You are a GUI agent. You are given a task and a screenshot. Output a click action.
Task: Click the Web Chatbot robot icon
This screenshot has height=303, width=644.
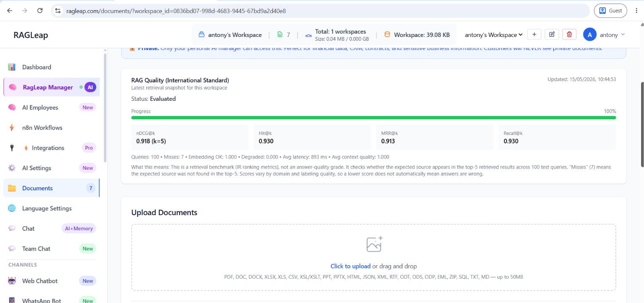point(12,281)
